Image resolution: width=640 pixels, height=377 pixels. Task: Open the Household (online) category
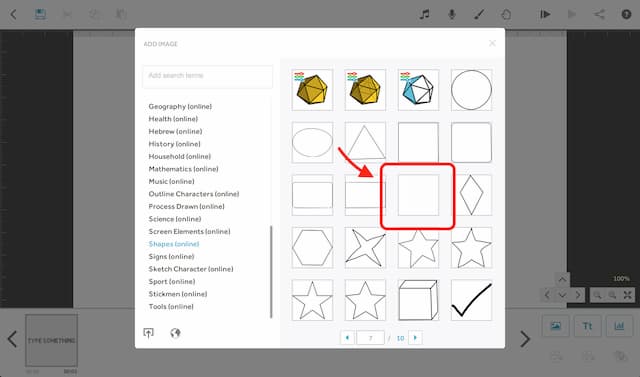pos(180,156)
